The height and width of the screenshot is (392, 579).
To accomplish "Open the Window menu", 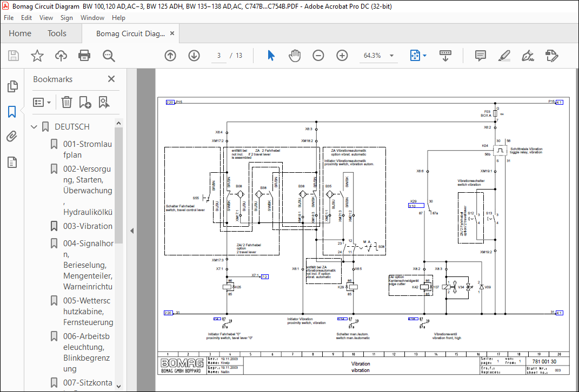I will point(92,18).
